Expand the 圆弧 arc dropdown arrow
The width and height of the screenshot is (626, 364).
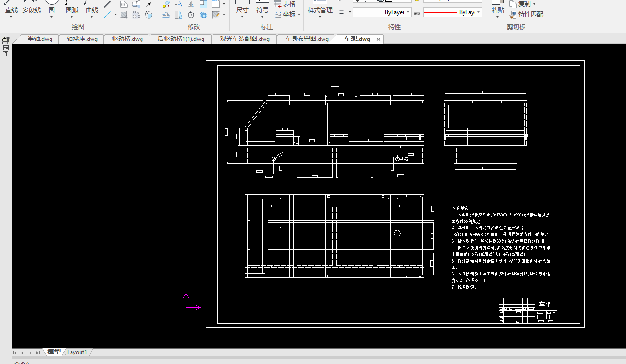72,17
